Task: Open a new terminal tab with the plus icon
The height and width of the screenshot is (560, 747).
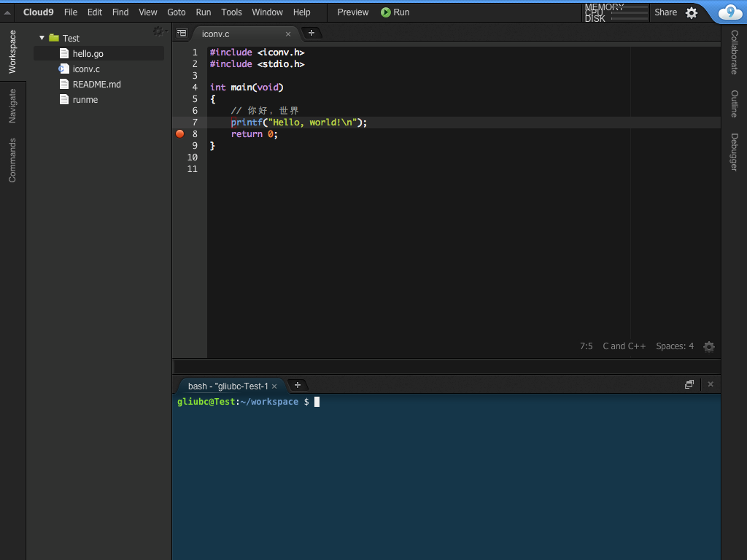Action: coord(297,385)
